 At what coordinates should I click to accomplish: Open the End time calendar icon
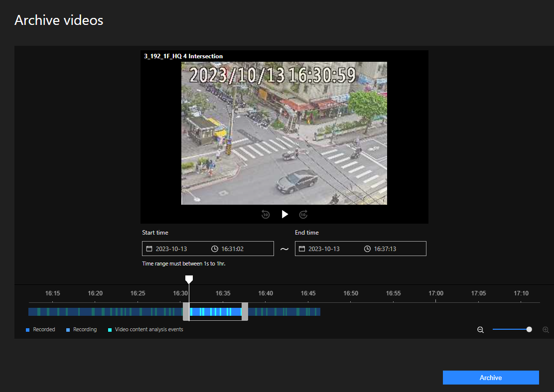[x=301, y=249]
